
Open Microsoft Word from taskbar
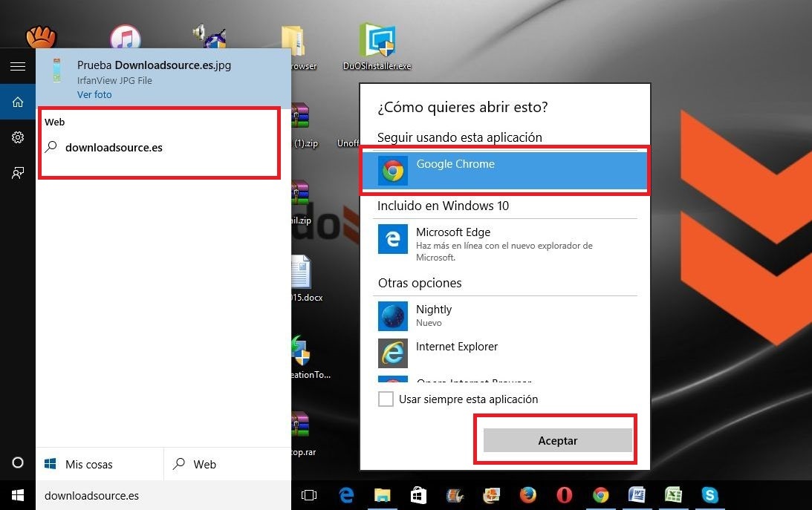pos(637,495)
